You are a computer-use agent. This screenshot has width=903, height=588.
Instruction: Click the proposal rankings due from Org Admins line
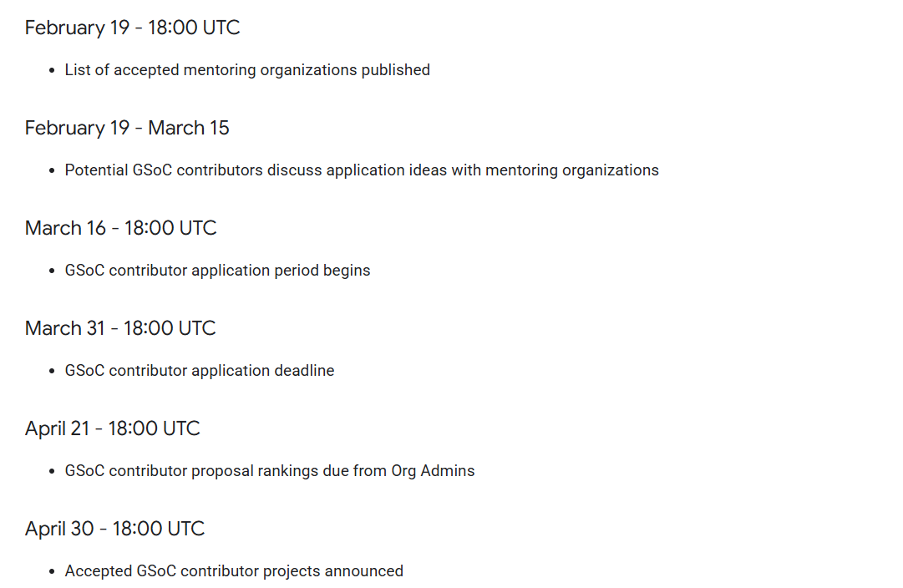(x=270, y=471)
